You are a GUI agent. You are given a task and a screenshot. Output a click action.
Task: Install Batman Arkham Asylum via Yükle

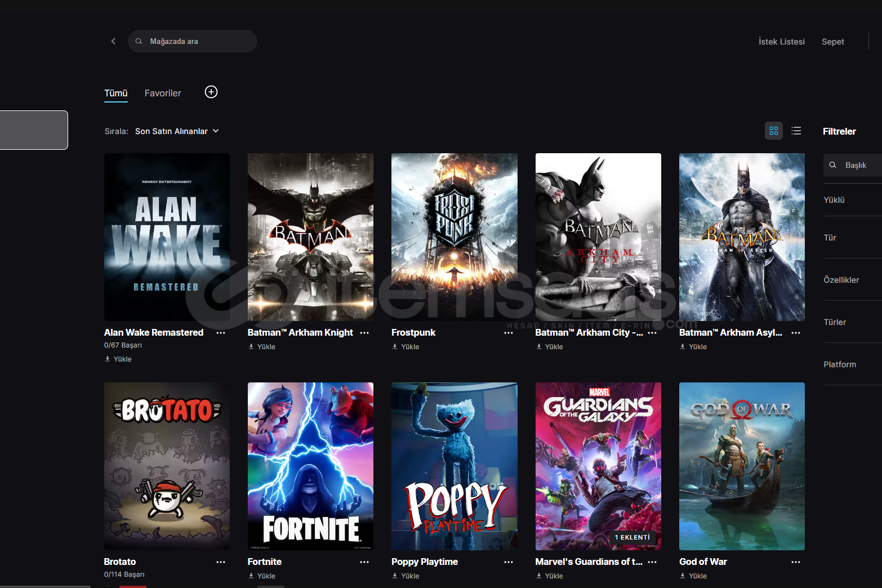[x=693, y=346]
